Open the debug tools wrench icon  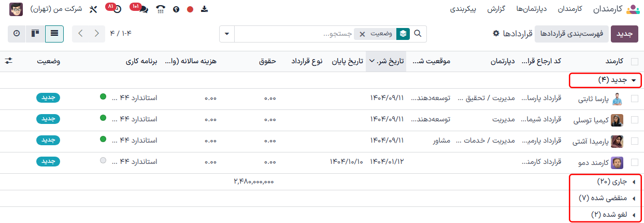coord(93,9)
